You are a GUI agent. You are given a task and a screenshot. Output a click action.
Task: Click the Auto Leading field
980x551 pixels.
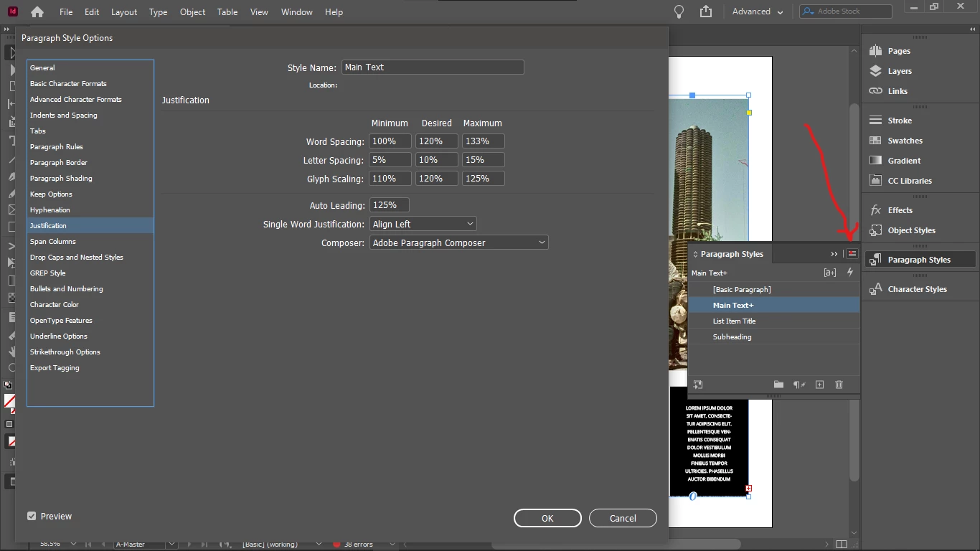coord(389,205)
